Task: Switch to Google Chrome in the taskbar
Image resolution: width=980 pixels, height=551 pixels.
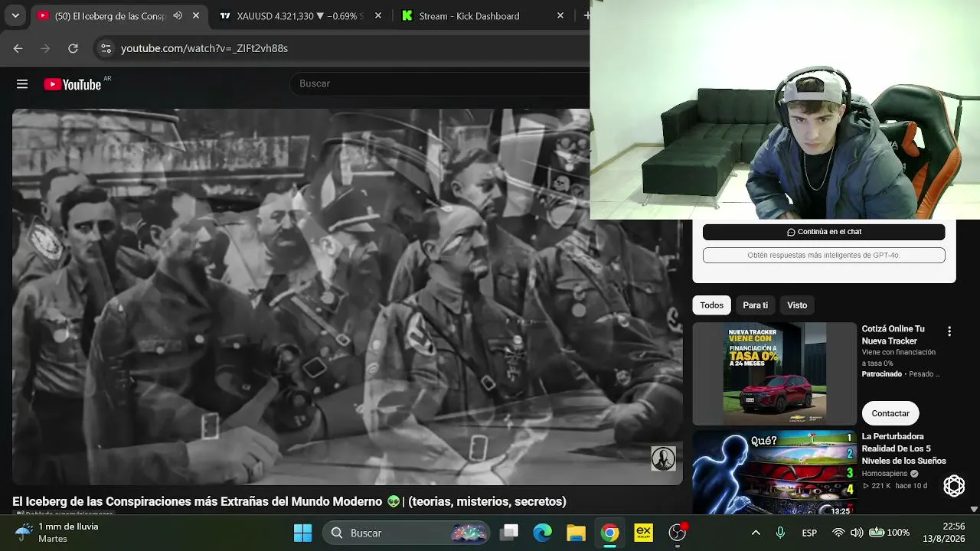Action: point(609,533)
